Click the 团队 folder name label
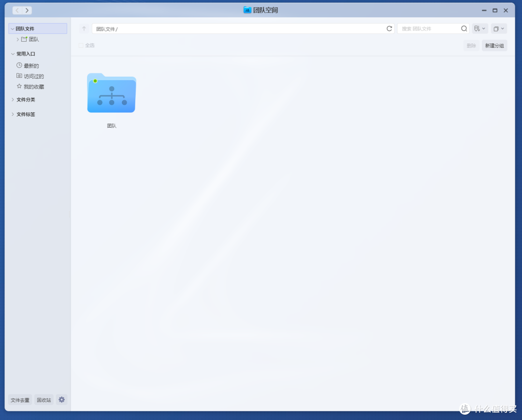The height and width of the screenshot is (420, 522). [x=112, y=126]
